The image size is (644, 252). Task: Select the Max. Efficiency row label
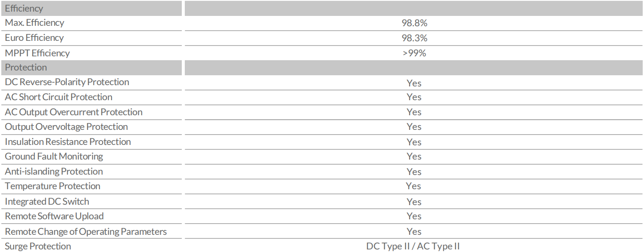(x=34, y=23)
